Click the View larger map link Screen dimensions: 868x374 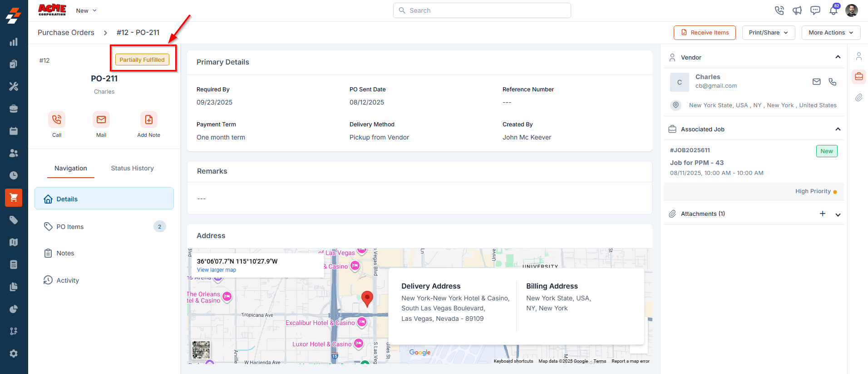tap(217, 270)
